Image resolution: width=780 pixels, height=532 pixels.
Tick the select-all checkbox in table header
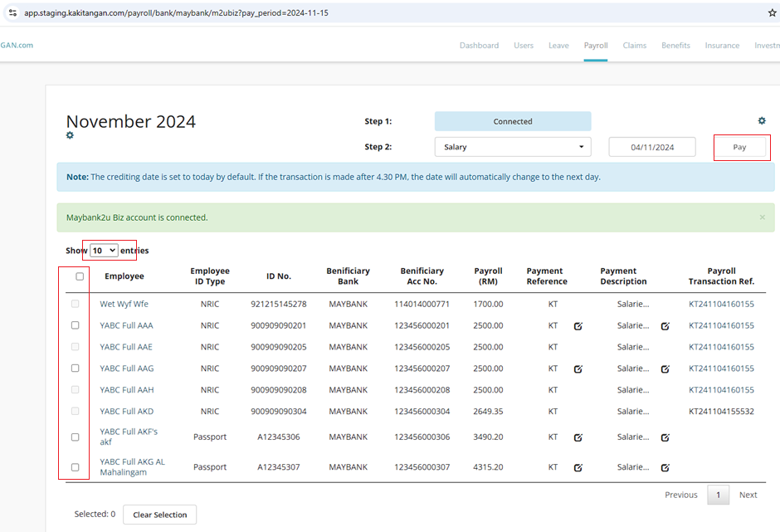click(80, 276)
